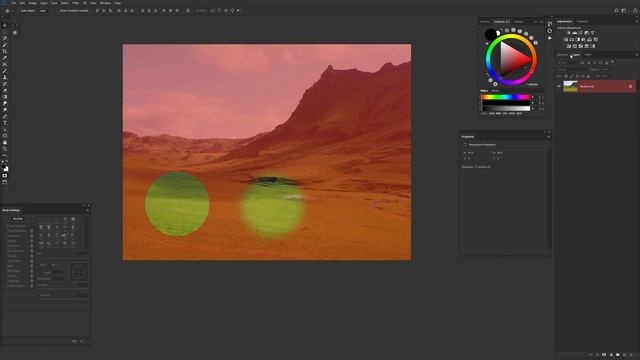Select the Pen tool

[x=4, y=116]
